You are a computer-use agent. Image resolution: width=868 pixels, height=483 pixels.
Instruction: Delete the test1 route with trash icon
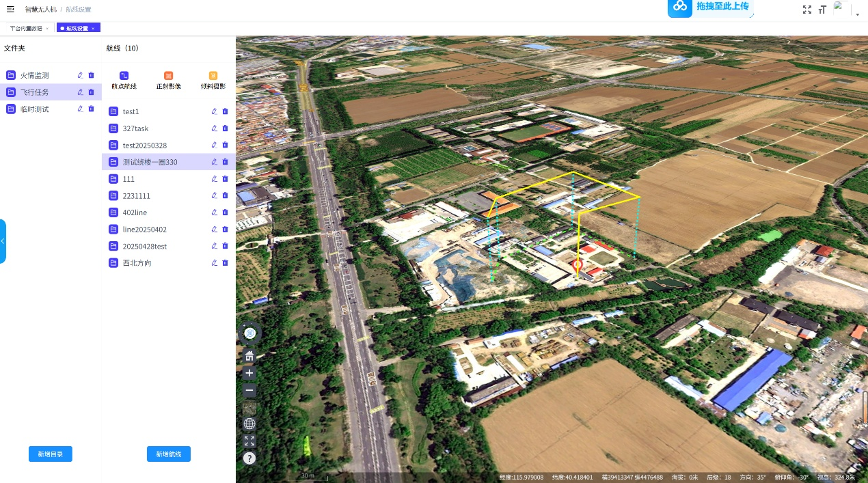(x=226, y=111)
